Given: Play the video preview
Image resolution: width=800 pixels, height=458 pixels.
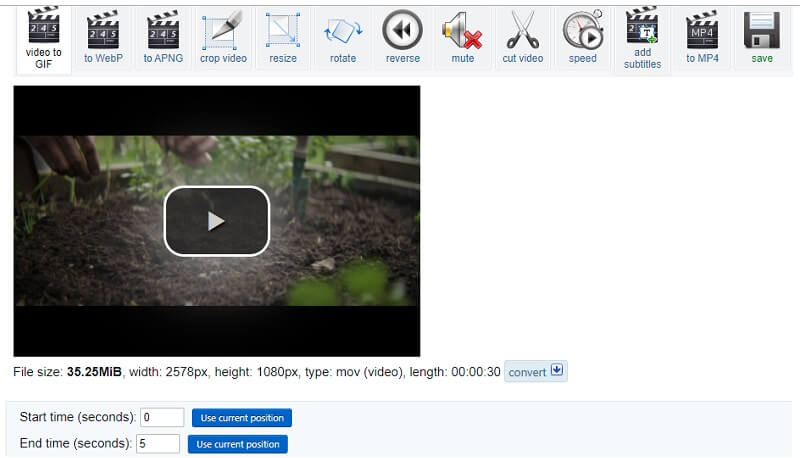Looking at the screenshot, I should pyautogui.click(x=217, y=221).
